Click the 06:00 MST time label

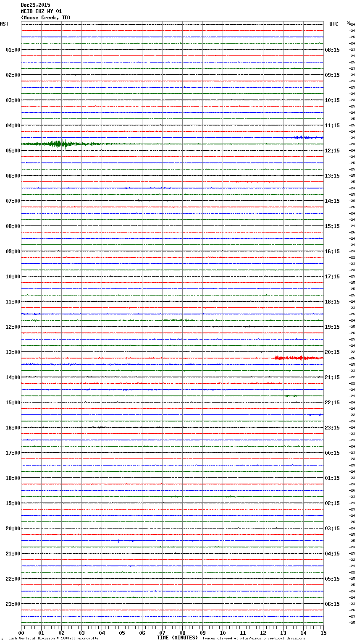tap(13, 176)
